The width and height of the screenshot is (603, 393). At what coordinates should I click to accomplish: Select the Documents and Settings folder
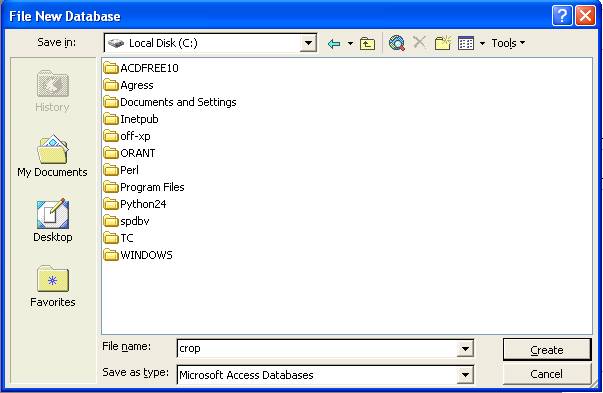(x=170, y=102)
